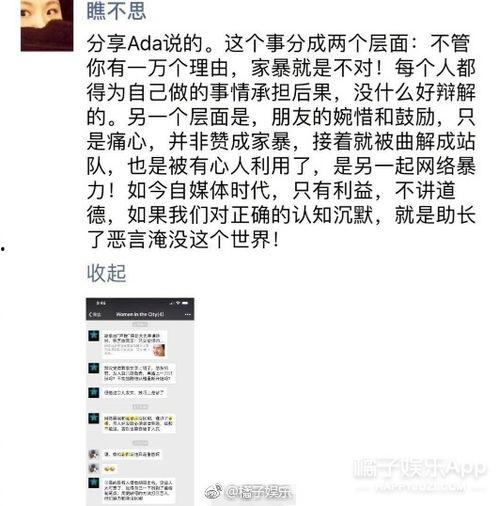The height and width of the screenshot is (506, 499).
Task: Open the @橘子娱乐 Weibo handle
Action: coord(260,492)
